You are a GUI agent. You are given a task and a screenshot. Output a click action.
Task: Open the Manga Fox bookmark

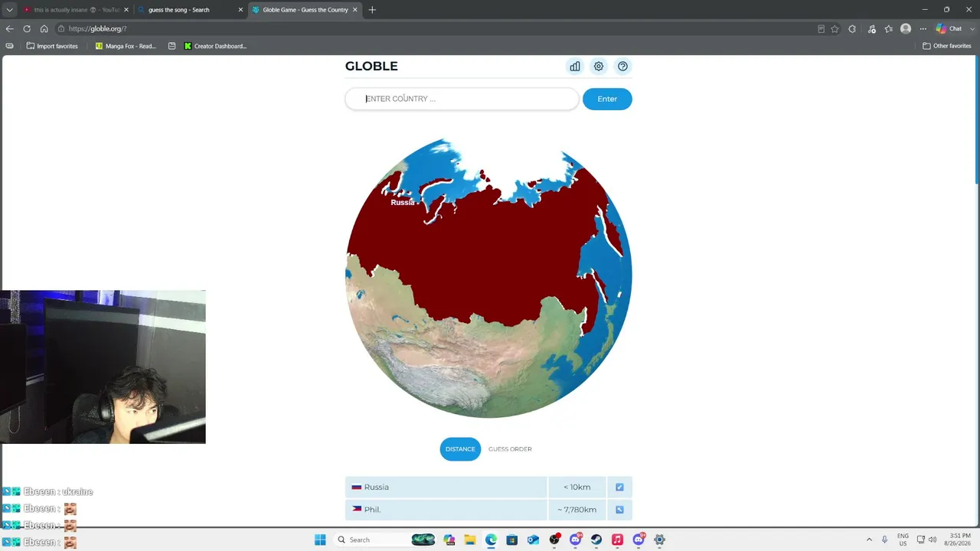[x=126, y=46]
